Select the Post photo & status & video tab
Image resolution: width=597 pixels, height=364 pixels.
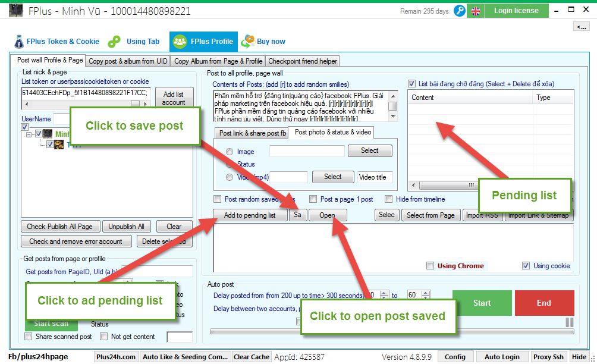pyautogui.click(x=333, y=132)
